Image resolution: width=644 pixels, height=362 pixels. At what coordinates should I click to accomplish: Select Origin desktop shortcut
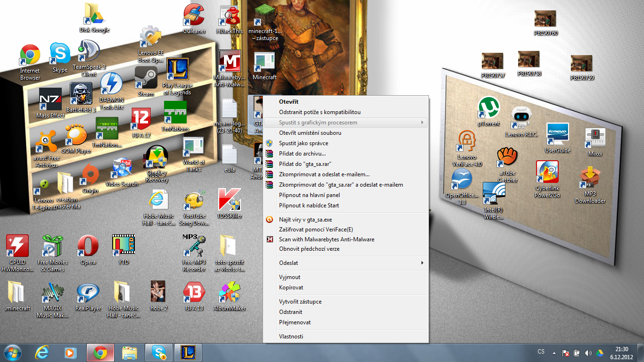[x=90, y=179]
